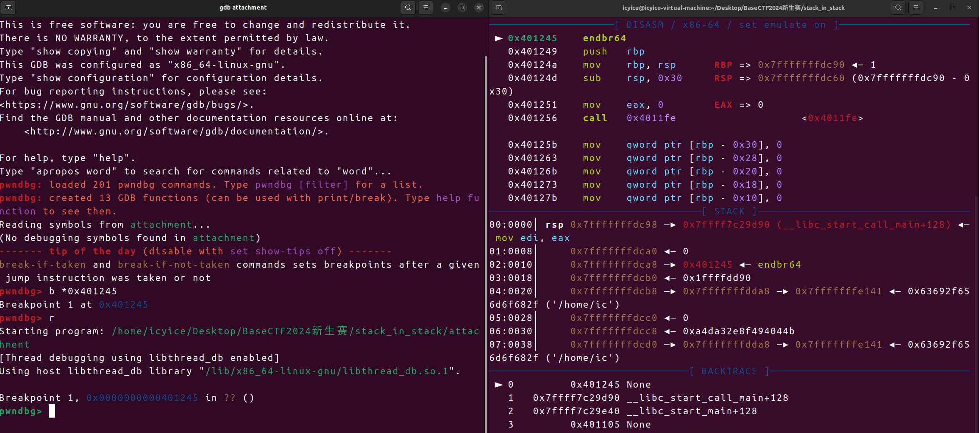This screenshot has width=980, height=433.
Task: Minimize the stack_in_stack terminal window
Action: coord(936,7)
